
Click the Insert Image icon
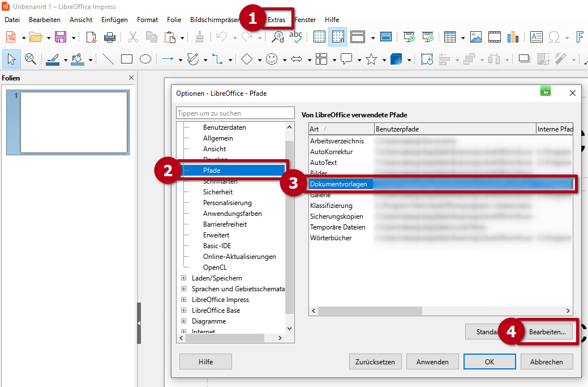coord(476,37)
